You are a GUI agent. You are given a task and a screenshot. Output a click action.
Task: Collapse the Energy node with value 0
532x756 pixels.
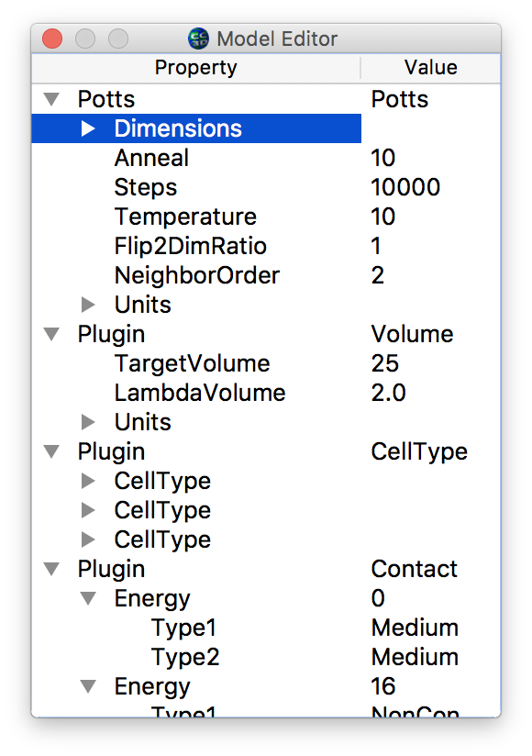coord(88,598)
